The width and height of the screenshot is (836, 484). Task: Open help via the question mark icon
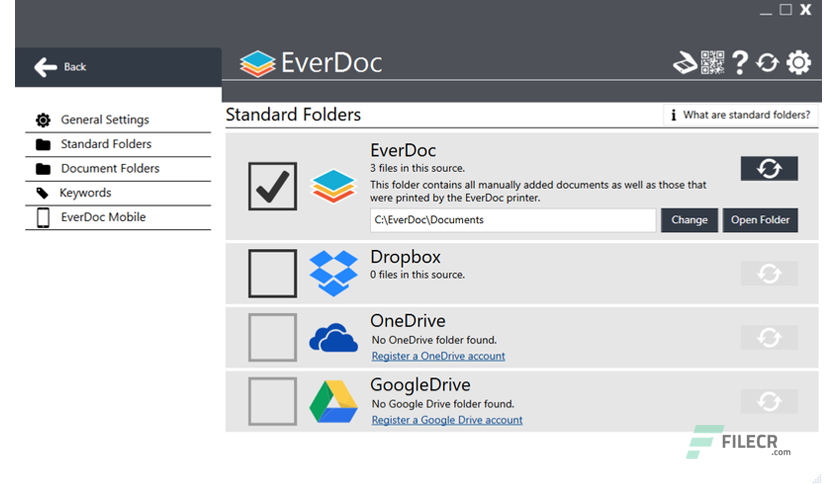pos(740,63)
